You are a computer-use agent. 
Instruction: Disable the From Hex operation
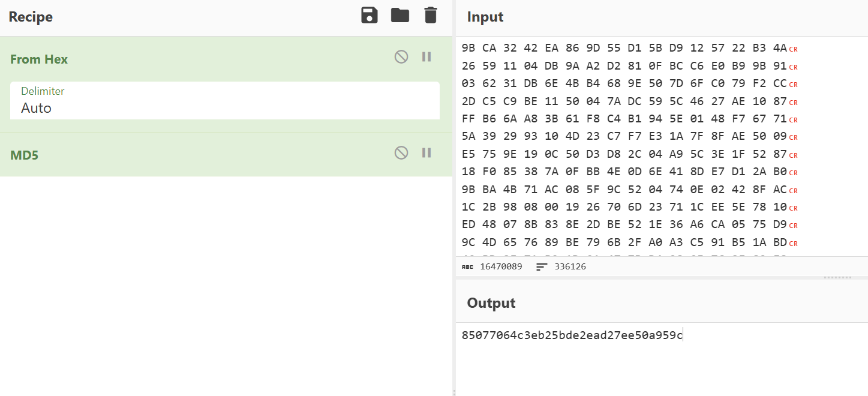(401, 57)
